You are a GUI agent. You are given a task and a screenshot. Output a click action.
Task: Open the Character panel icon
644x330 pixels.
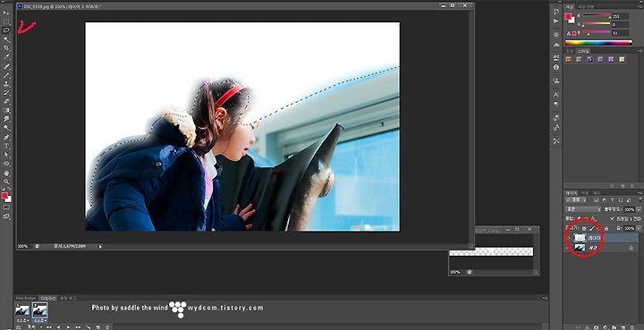coord(556,95)
